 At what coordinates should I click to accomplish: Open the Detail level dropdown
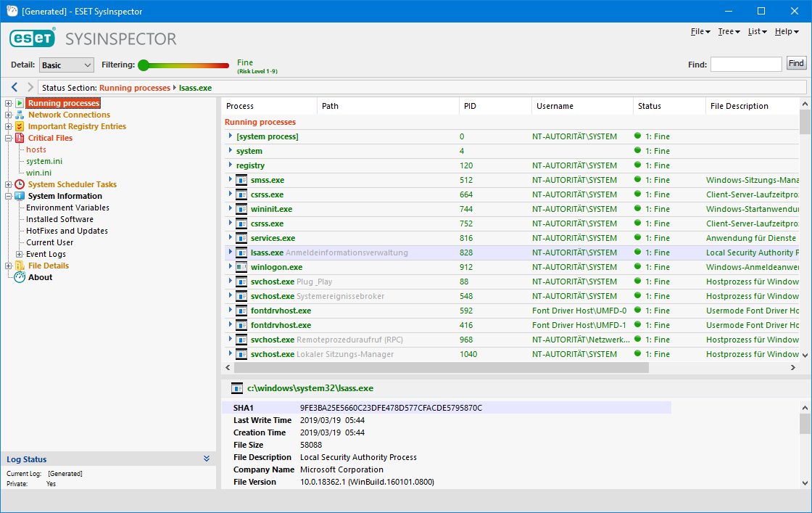[x=66, y=65]
